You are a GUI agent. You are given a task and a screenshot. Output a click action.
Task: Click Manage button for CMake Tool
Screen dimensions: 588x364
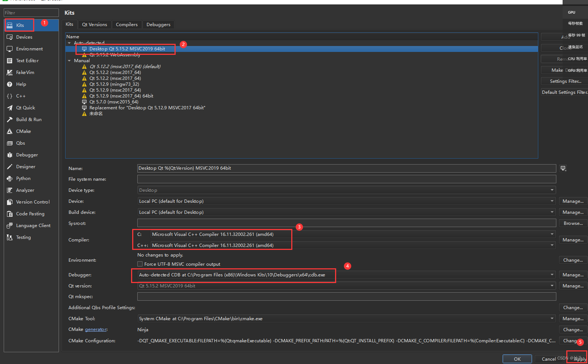573,319
